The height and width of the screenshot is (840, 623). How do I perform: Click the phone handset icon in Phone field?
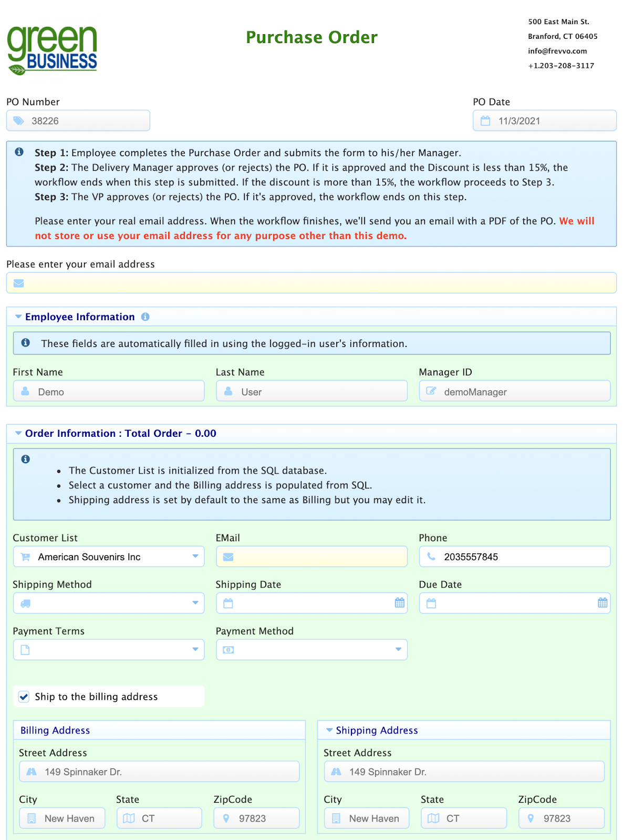(x=431, y=556)
